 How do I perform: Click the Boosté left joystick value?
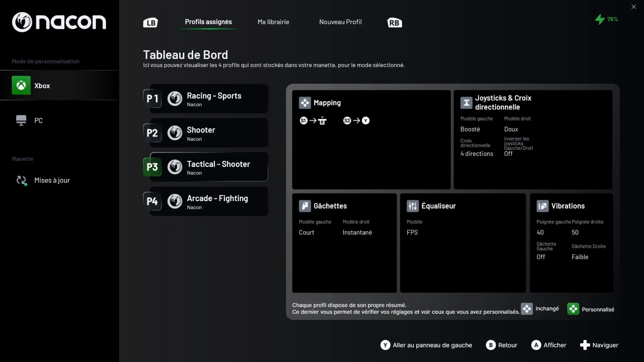pyautogui.click(x=470, y=129)
